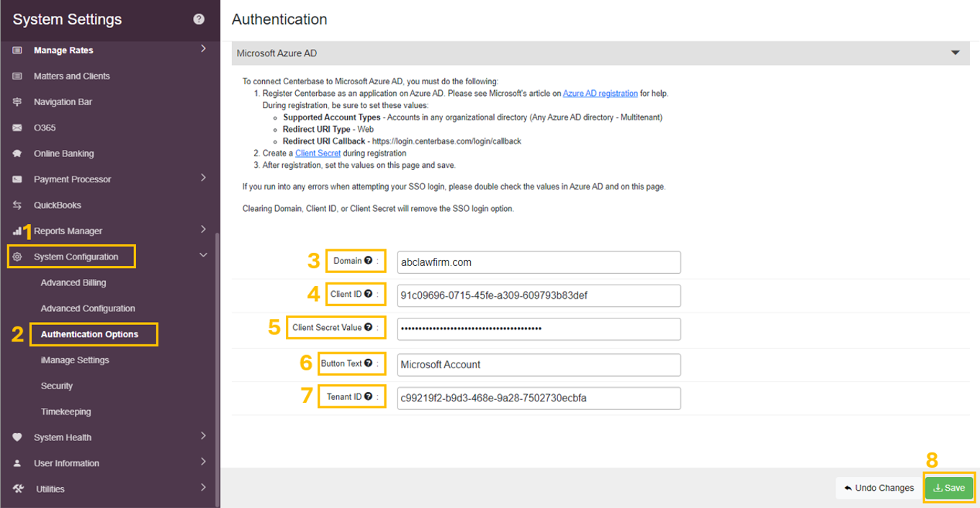Click the System Health heart icon
Screen dimensions: 980x508
click(17, 437)
